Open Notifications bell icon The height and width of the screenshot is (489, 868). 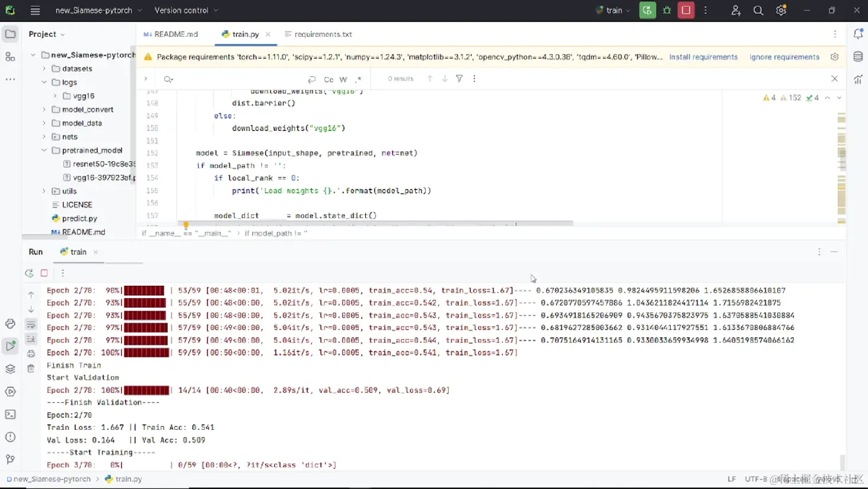tap(858, 34)
